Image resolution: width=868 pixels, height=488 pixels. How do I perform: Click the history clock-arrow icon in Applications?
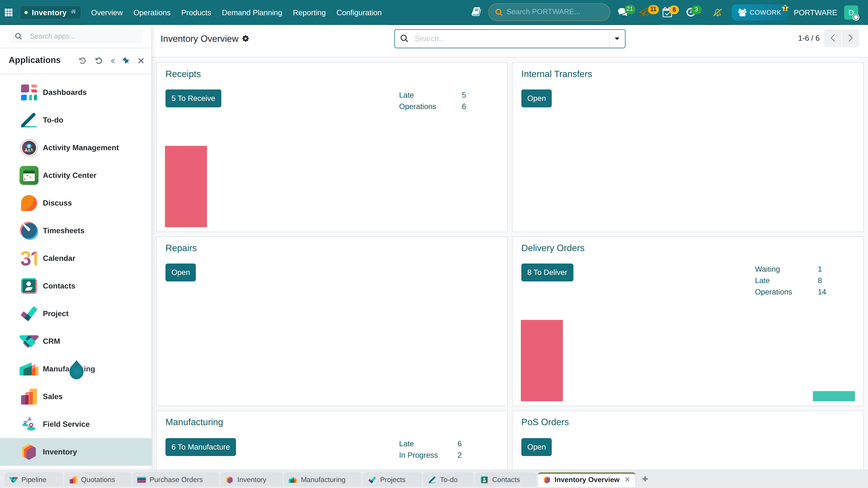82,61
